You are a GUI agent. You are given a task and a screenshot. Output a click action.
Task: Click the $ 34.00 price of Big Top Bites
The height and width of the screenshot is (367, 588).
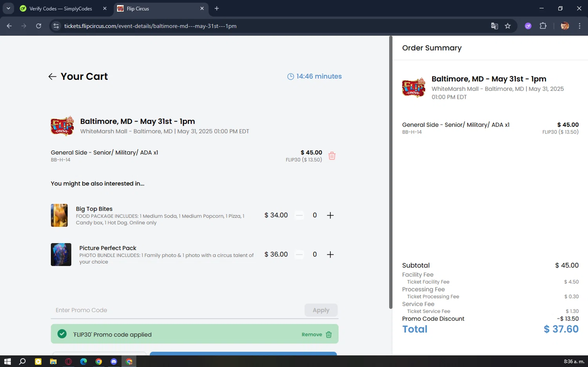click(276, 215)
